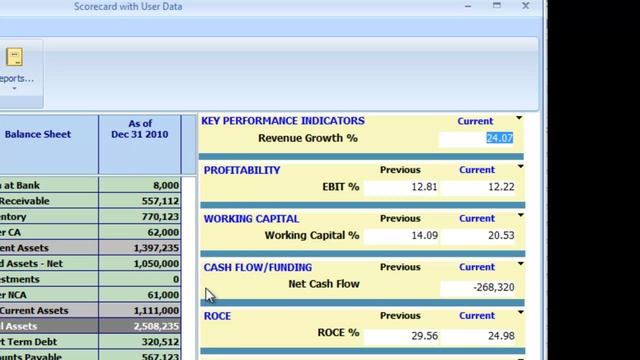
Task: Expand the ROCE section dropdown arrow
Action: pyautogui.click(x=520, y=312)
